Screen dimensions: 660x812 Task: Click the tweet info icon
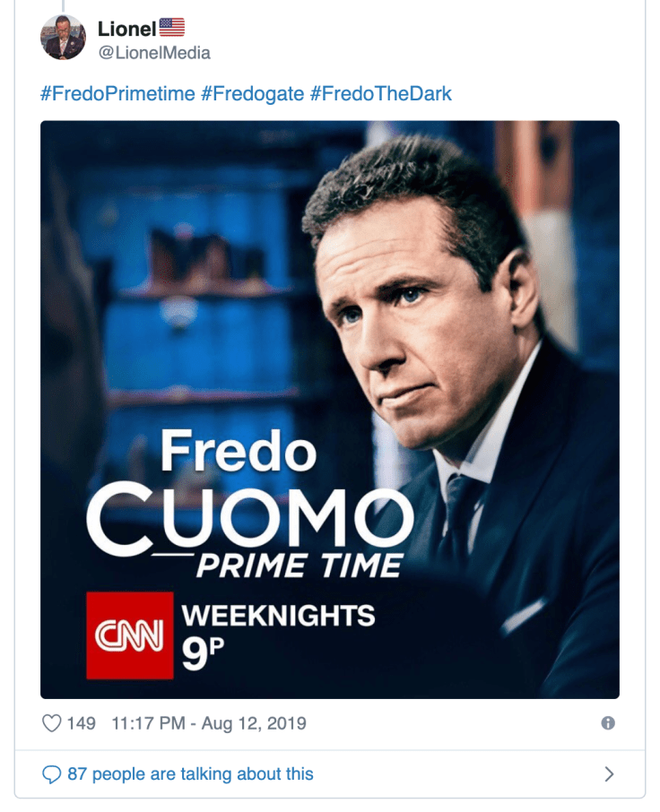pos(608,723)
